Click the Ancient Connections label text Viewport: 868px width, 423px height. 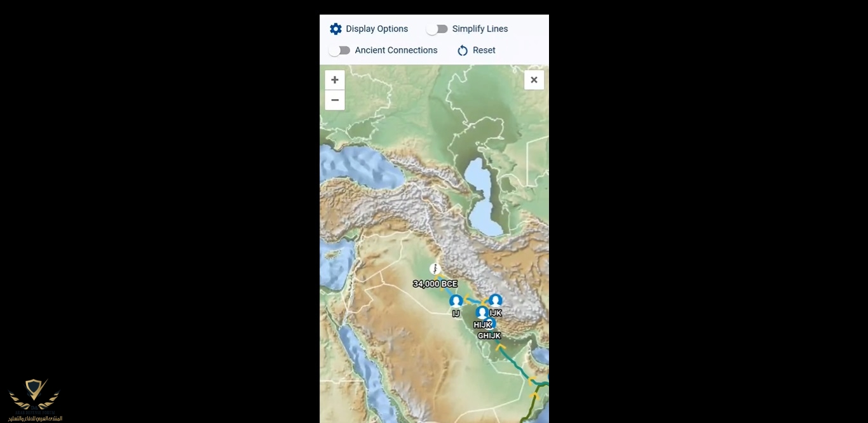click(396, 51)
